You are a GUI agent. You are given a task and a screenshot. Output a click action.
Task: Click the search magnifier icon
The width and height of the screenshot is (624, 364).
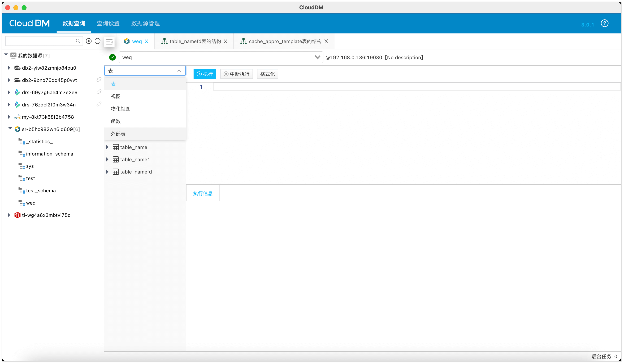(78, 41)
